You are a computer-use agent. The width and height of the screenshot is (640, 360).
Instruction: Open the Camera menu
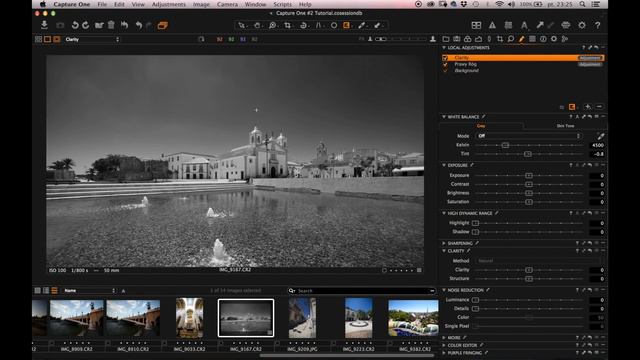click(x=227, y=4)
